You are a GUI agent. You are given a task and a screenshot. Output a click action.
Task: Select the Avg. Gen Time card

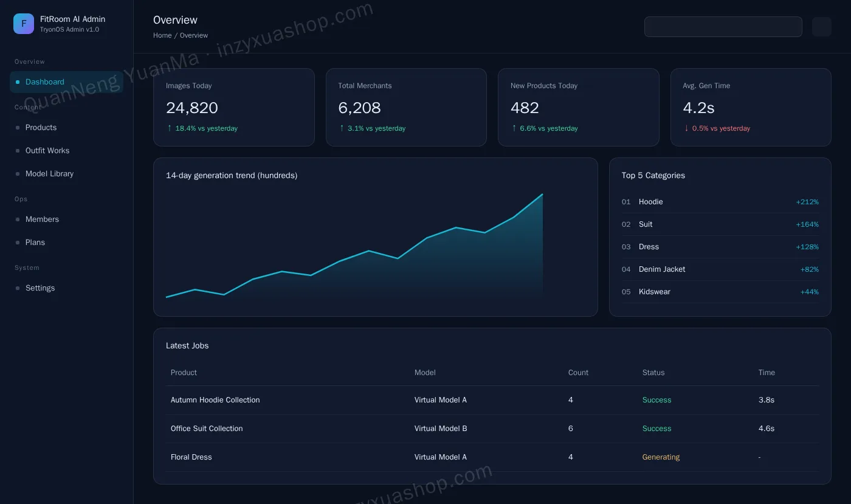pyautogui.click(x=751, y=107)
